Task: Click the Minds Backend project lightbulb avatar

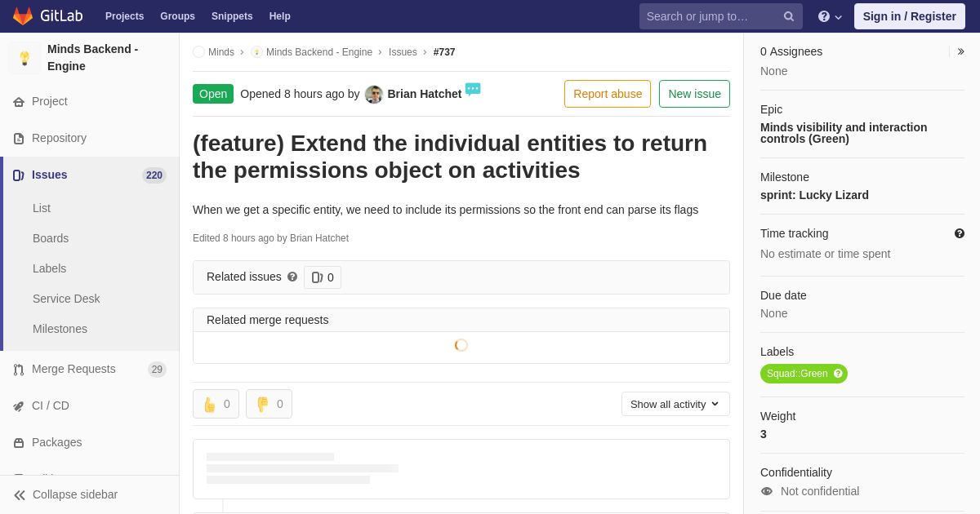Action: (24, 58)
